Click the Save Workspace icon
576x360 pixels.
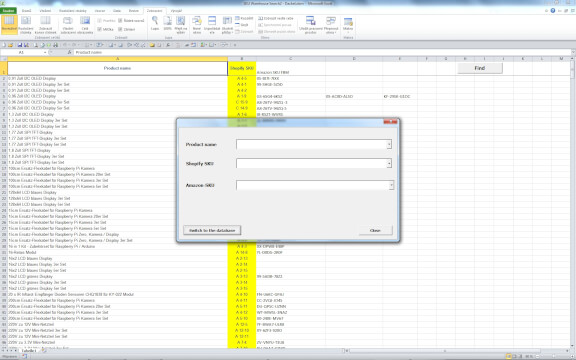pos(310,25)
